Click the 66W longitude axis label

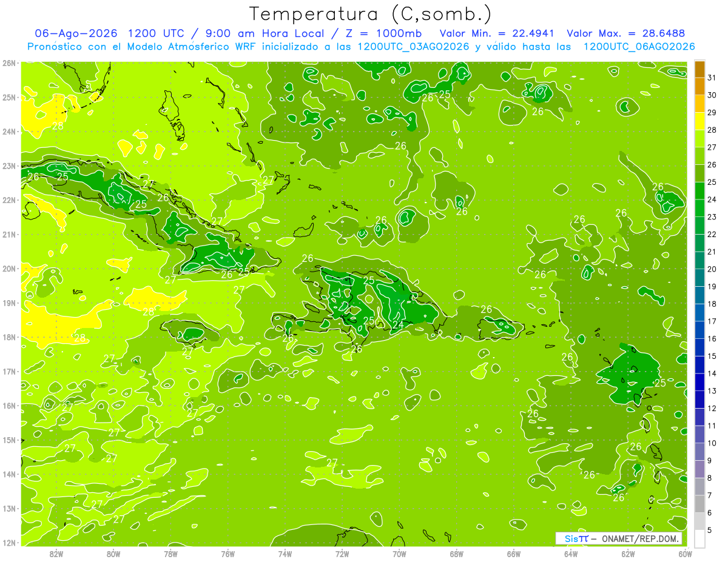pyautogui.click(x=513, y=553)
